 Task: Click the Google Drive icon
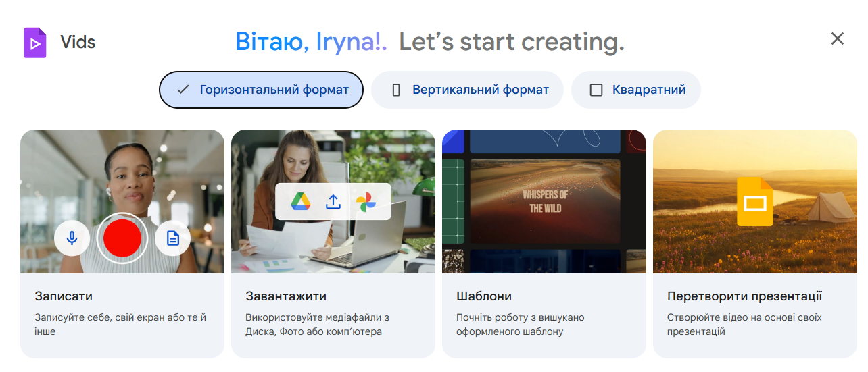(300, 201)
